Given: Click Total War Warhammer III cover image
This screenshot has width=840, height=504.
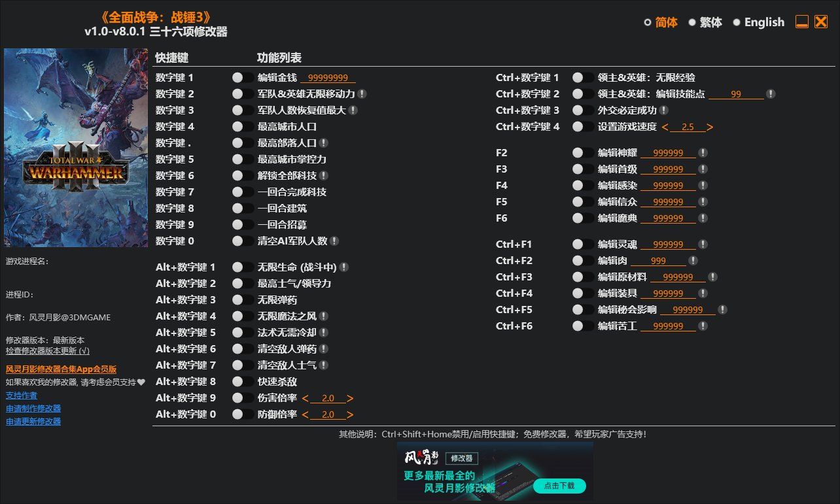Looking at the screenshot, I should (x=76, y=148).
